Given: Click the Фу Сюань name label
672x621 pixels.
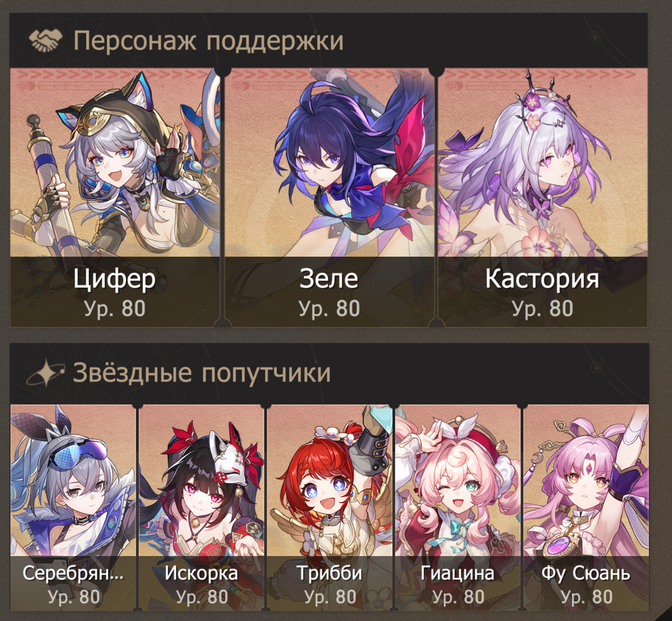Looking at the screenshot, I should [586, 573].
